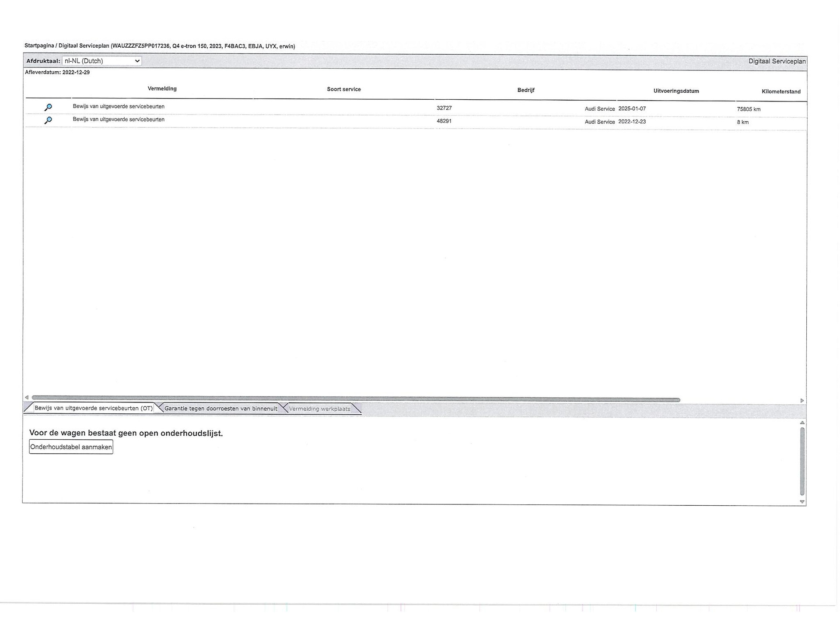Sort by the Uitvoeringsdatum column header

click(676, 91)
